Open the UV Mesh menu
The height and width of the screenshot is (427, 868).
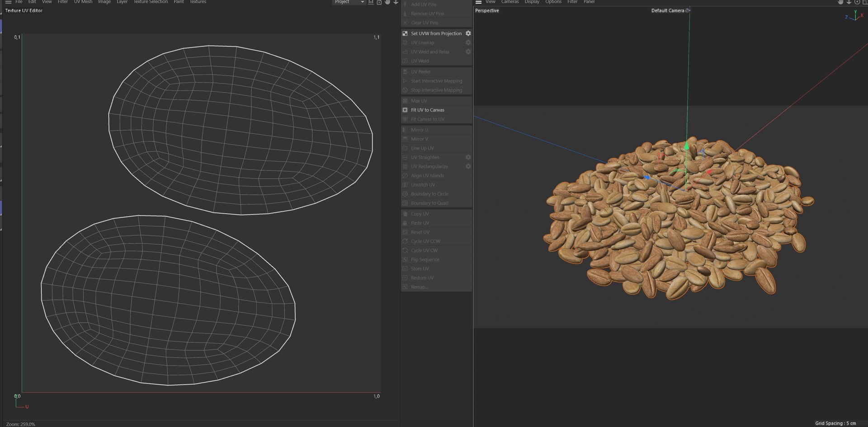83,2
